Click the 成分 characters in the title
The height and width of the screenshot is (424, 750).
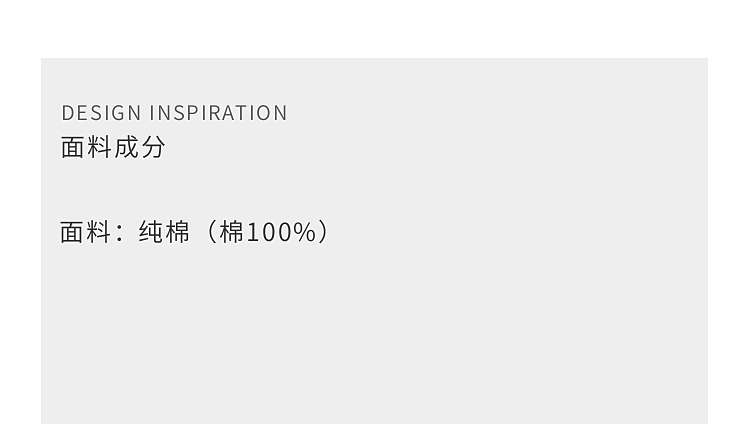coord(140,147)
